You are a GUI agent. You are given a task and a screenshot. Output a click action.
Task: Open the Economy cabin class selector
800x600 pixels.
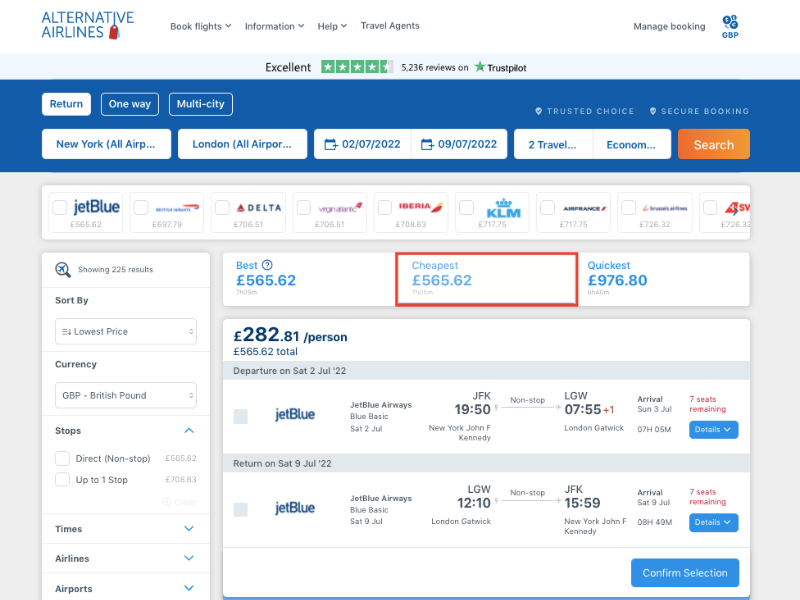pos(632,144)
